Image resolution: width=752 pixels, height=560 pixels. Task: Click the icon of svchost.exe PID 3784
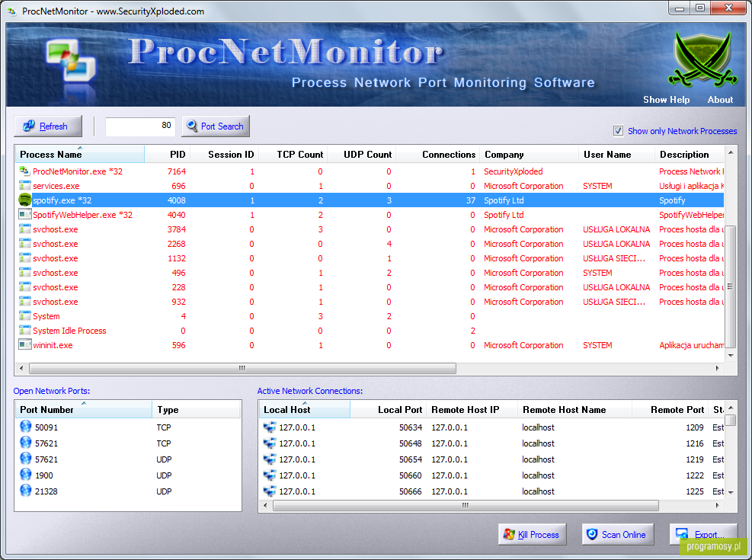click(x=24, y=229)
